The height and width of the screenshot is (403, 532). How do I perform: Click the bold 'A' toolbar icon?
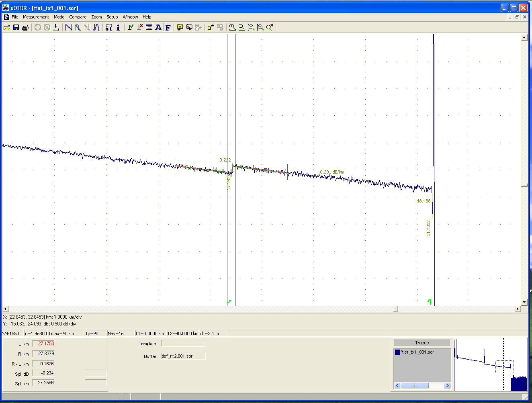(158, 27)
